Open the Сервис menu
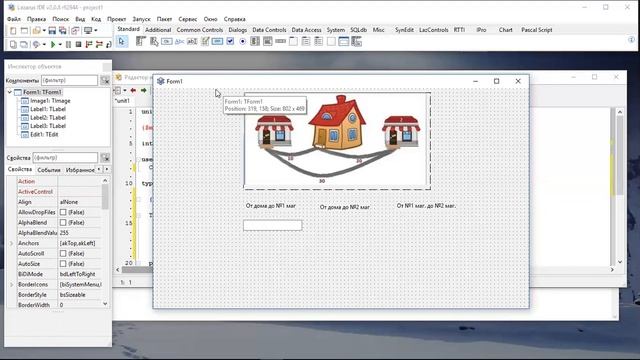Screen dimensions: 640x360 click(x=188, y=19)
